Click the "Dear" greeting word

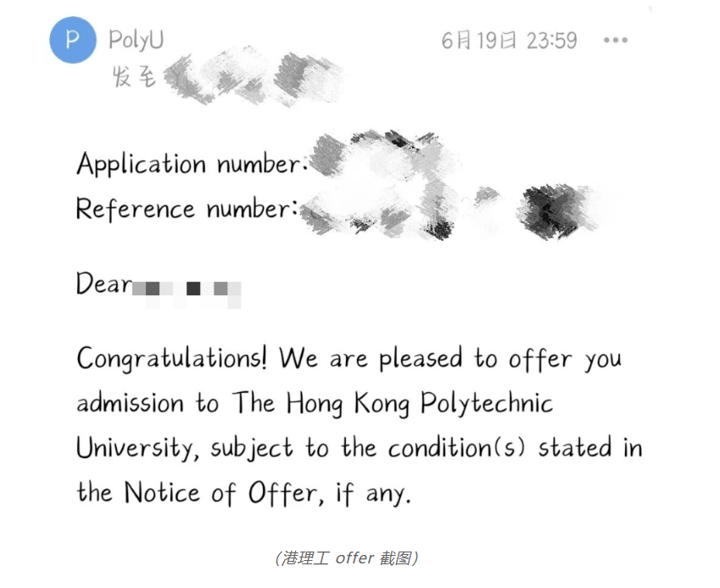[x=103, y=283]
